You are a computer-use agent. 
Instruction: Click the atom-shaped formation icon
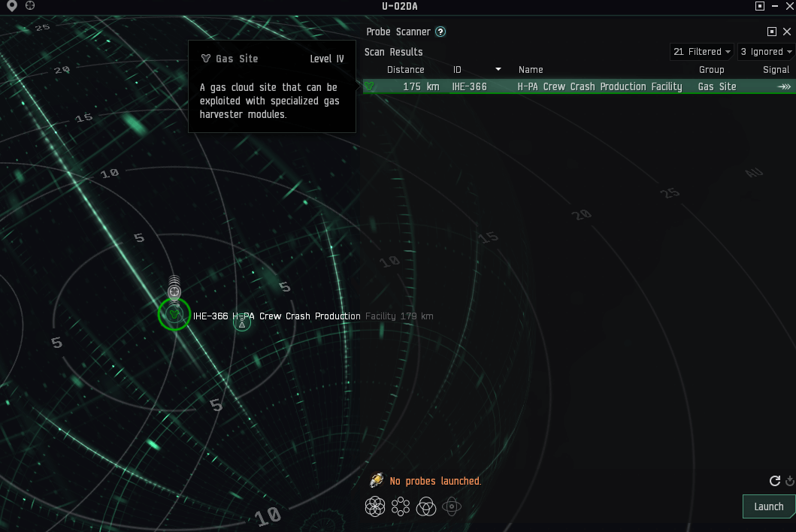[452, 506]
